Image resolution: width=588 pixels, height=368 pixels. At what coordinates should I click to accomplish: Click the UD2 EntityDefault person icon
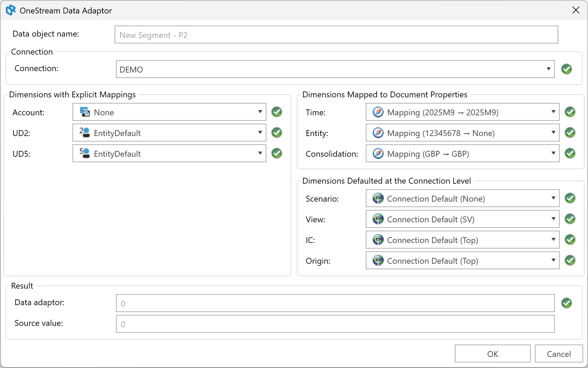(85, 133)
